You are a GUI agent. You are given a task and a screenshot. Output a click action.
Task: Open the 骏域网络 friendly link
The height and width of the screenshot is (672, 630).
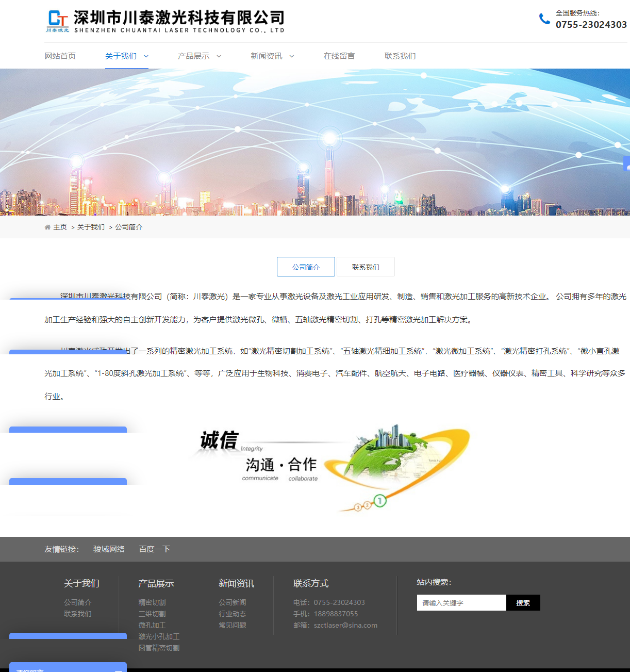[109, 549]
